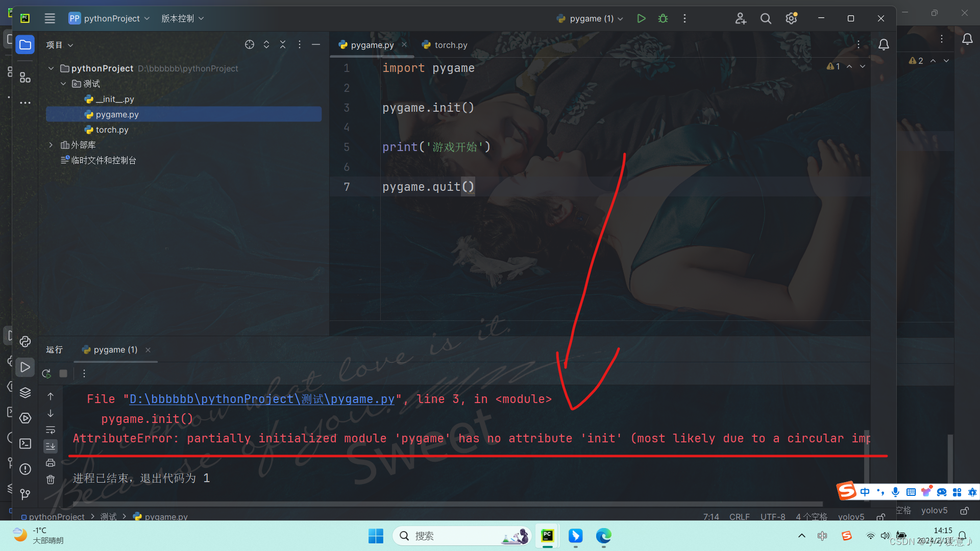Expand the 外部库 tree node

coord(51,145)
